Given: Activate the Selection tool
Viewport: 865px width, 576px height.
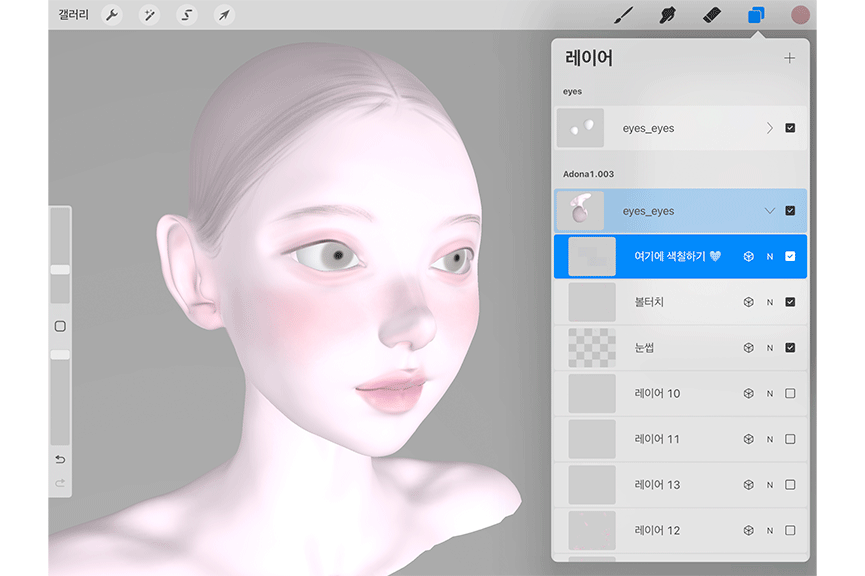Looking at the screenshot, I should [187, 15].
